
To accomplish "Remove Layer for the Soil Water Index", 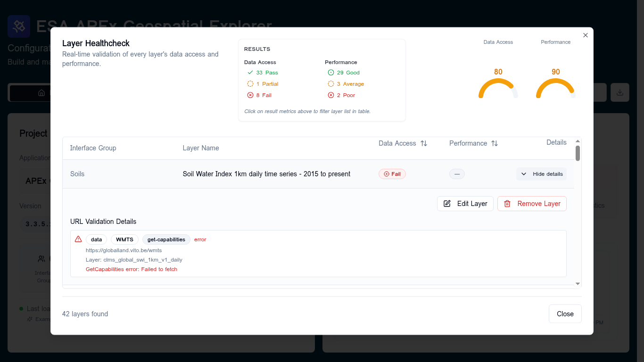I will click(x=532, y=204).
